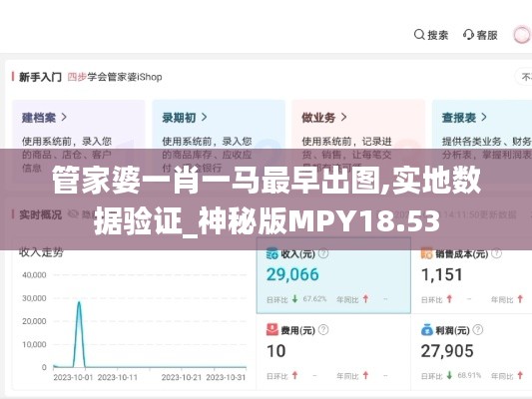Click 日环比 red up arrow in 费用 card

tap(294, 375)
